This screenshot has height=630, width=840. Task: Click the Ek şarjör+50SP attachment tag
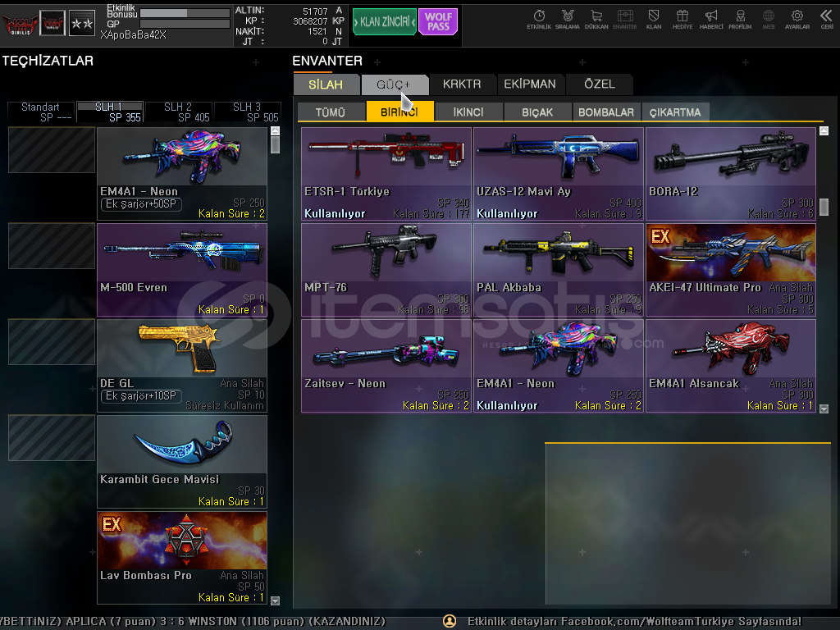click(x=141, y=204)
